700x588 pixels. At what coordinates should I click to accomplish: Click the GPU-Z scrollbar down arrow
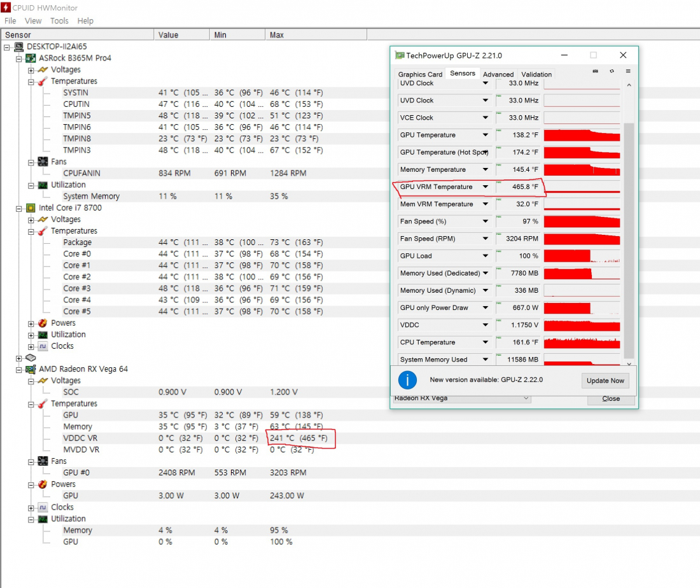pyautogui.click(x=629, y=363)
